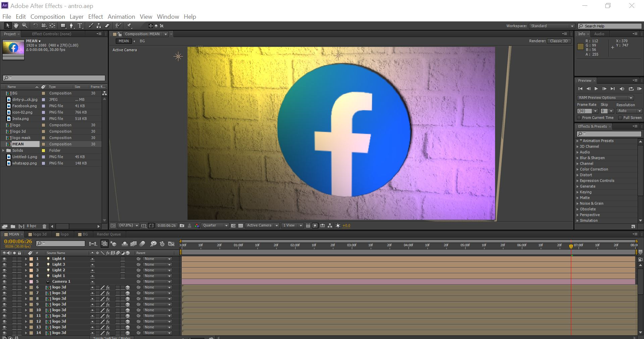Click the label color swatch of Camera 1 layer
Screen dimensions: 644x339
point(31,282)
